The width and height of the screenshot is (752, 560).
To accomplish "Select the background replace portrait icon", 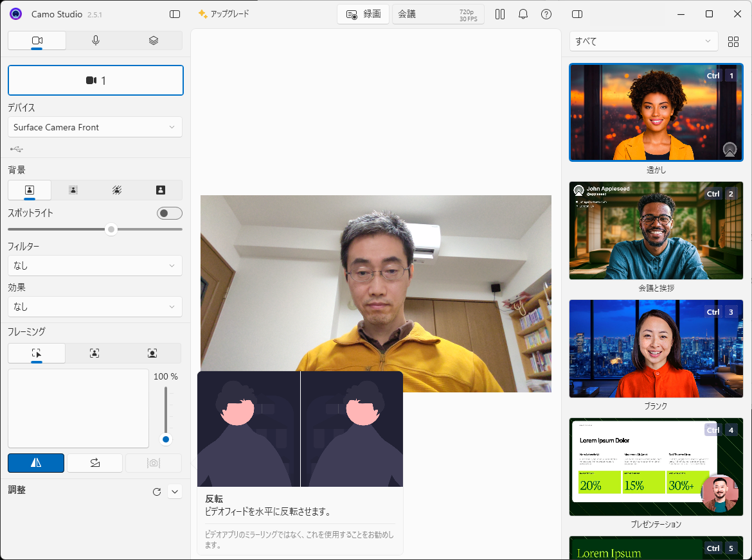I will coord(161,190).
